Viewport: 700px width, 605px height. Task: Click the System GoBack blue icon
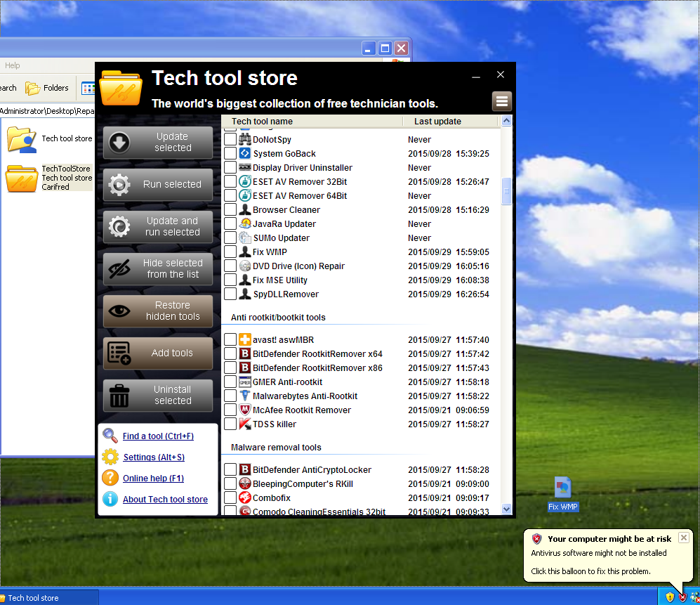244,153
